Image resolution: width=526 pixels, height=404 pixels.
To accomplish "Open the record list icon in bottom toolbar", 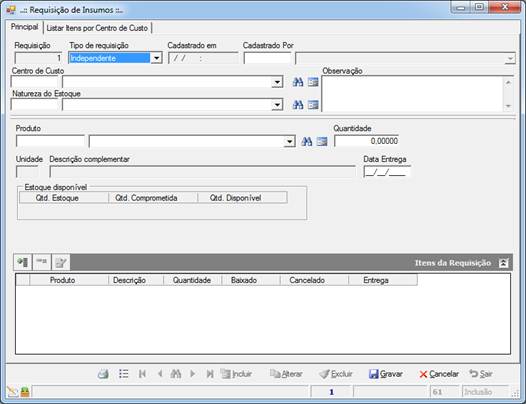I will (x=123, y=374).
